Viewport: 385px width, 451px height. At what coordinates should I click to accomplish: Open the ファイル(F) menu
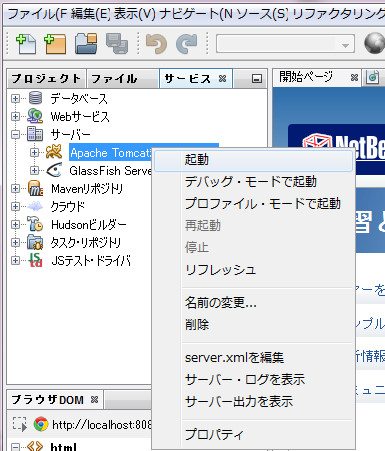[x=36, y=14]
